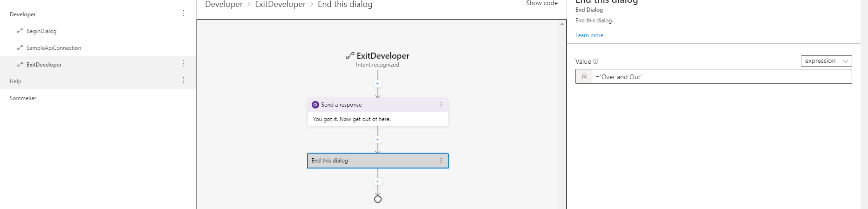868x209 pixels.
Task: Click plus button below Send a response
Action: [378, 140]
